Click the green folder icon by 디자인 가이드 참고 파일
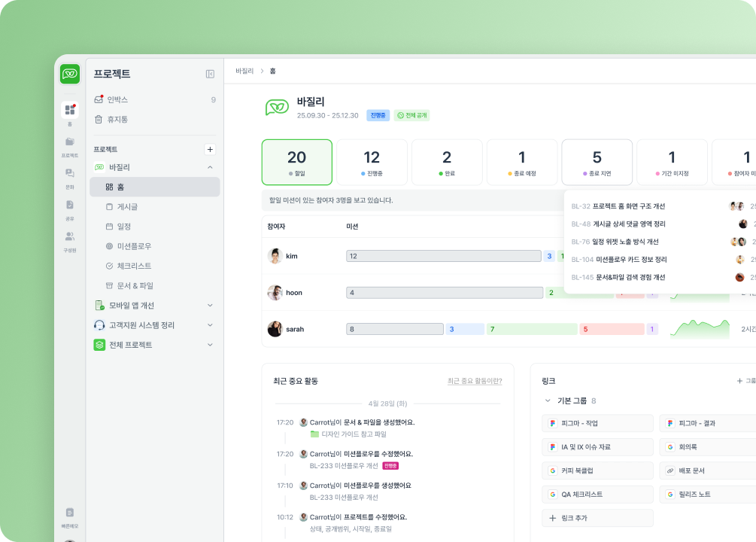This screenshot has height=542, width=756. pos(315,434)
